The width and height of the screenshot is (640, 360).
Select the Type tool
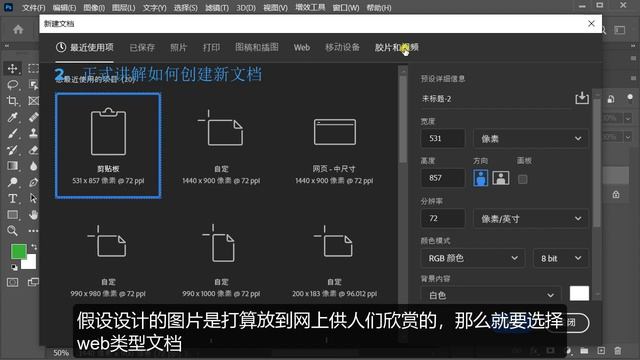12,198
